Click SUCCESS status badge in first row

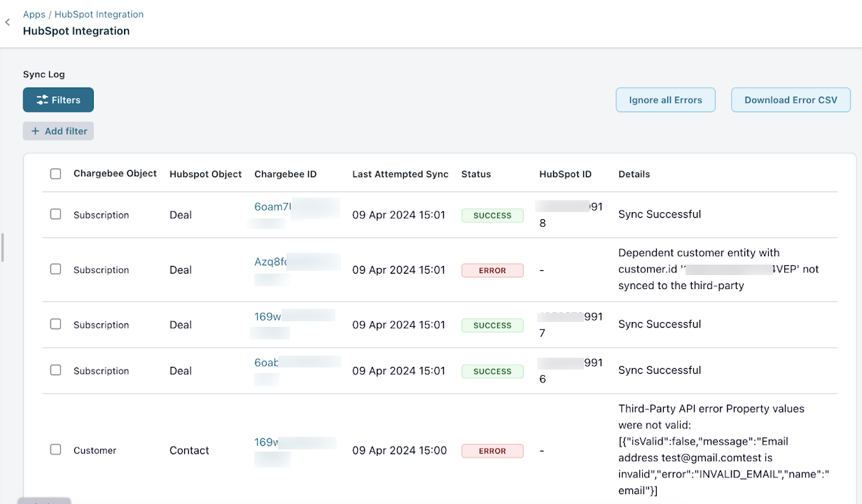[x=492, y=216]
